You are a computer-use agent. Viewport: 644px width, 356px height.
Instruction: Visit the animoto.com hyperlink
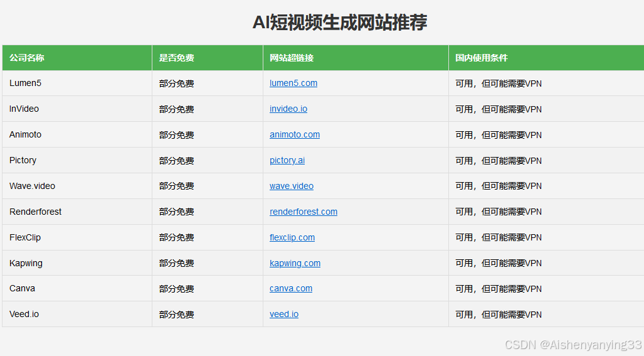coord(295,134)
